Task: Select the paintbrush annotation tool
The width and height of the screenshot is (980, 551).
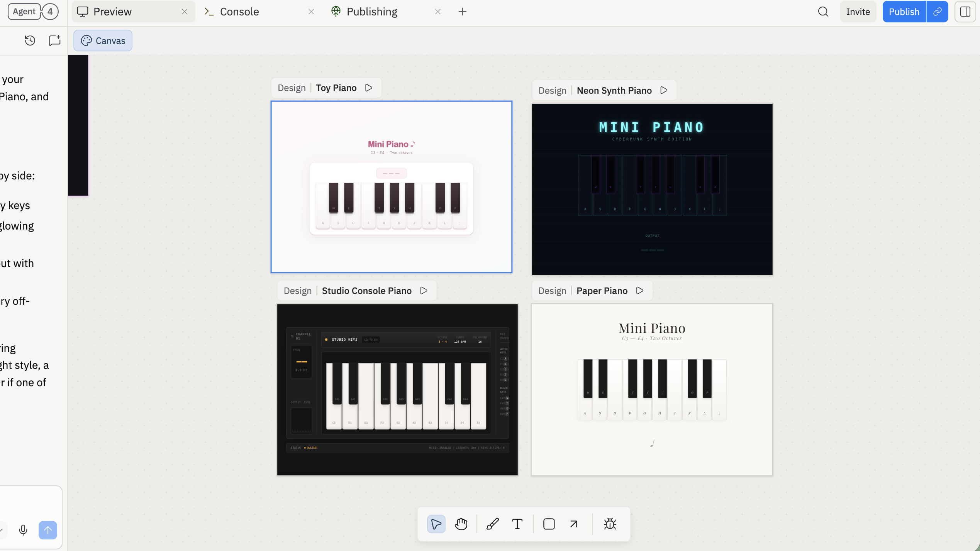Action: [492, 524]
